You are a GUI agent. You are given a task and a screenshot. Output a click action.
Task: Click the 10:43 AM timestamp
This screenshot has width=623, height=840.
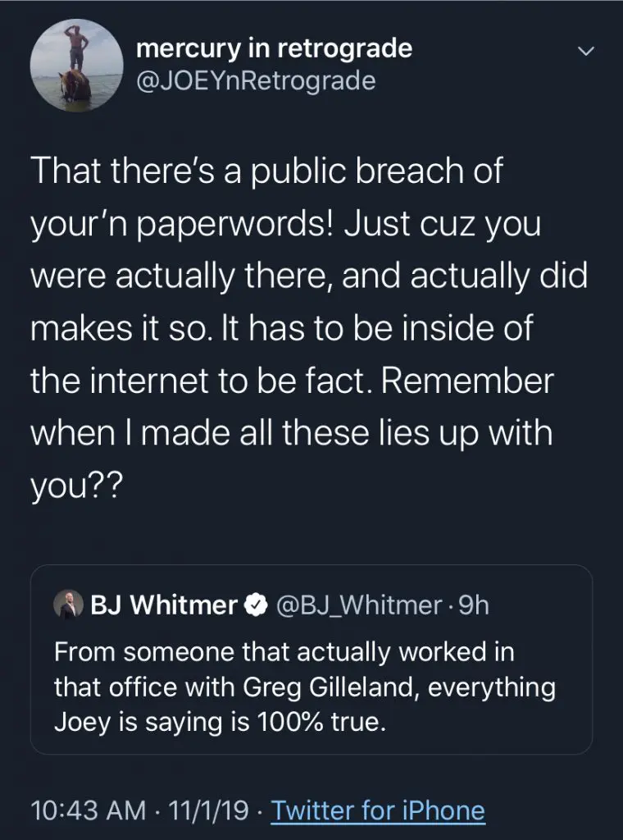(x=86, y=811)
